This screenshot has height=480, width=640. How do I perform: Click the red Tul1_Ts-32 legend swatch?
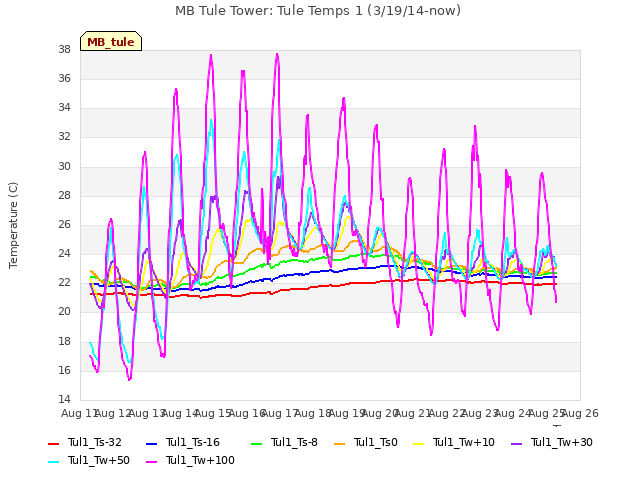(53, 443)
